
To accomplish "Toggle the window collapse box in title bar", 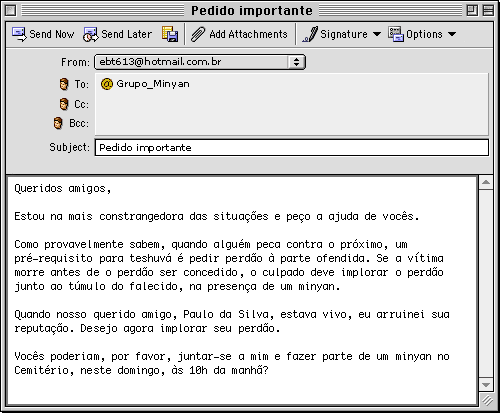I will (x=488, y=11).
